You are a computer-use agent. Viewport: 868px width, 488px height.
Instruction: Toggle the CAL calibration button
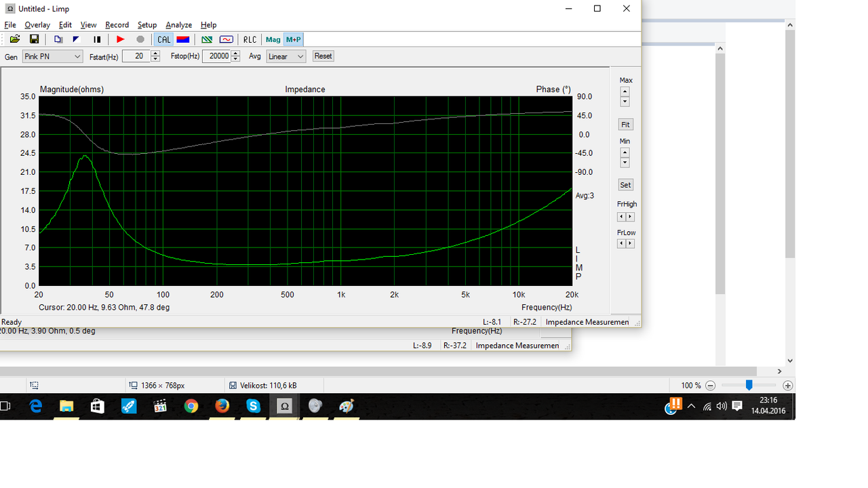164,39
